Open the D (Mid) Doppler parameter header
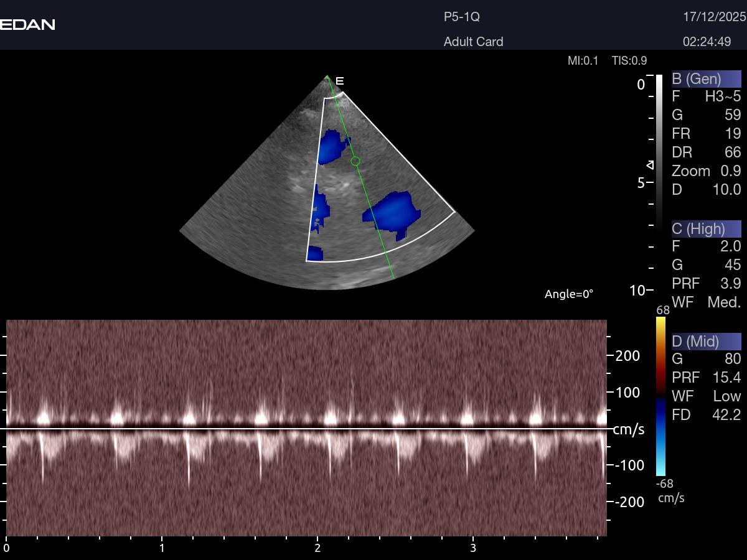 pyautogui.click(x=706, y=341)
